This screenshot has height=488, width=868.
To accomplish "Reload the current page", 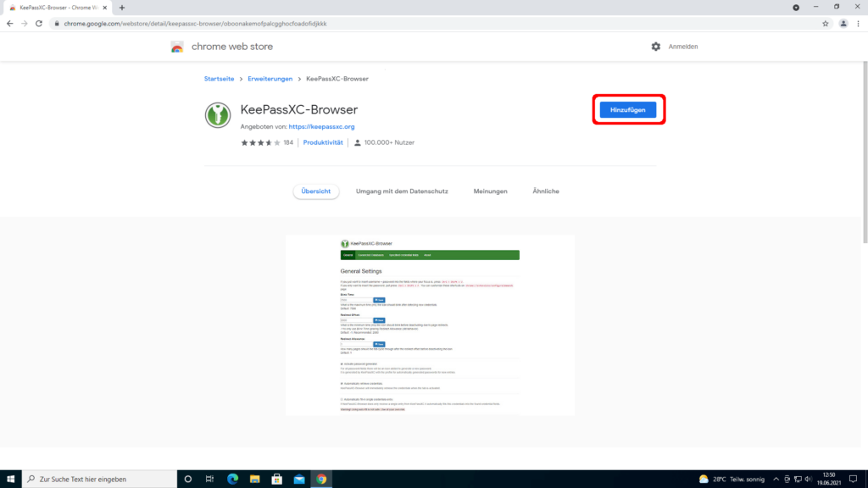I will point(39,24).
